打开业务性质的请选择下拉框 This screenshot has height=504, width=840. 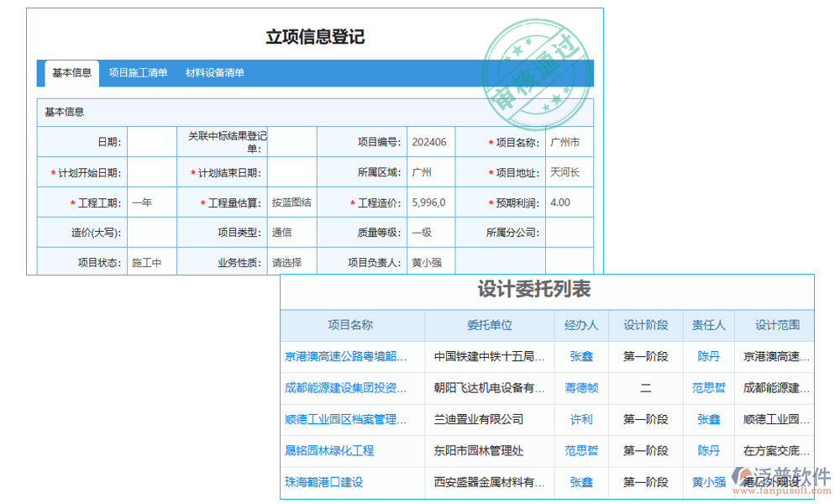coord(286,262)
